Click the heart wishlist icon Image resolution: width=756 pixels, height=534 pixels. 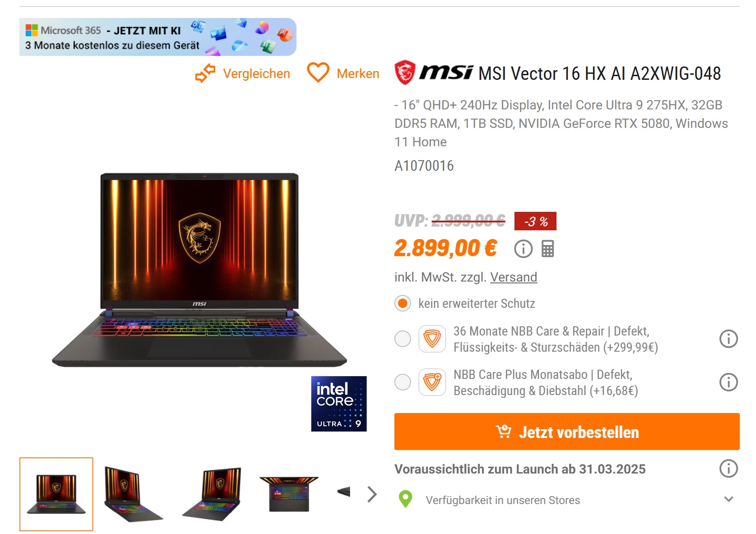(x=318, y=72)
